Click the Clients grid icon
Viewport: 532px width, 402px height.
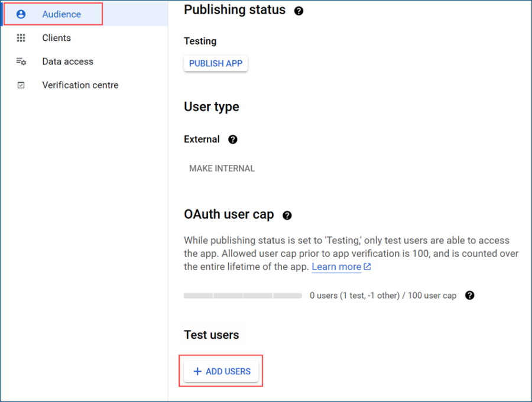coord(21,38)
